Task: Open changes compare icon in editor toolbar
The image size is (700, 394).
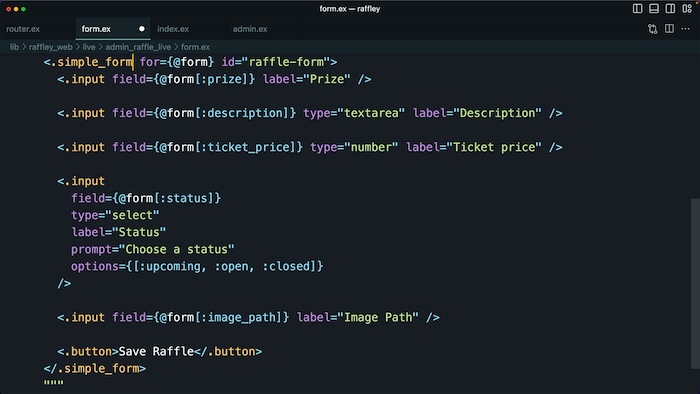Action: pyautogui.click(x=653, y=29)
